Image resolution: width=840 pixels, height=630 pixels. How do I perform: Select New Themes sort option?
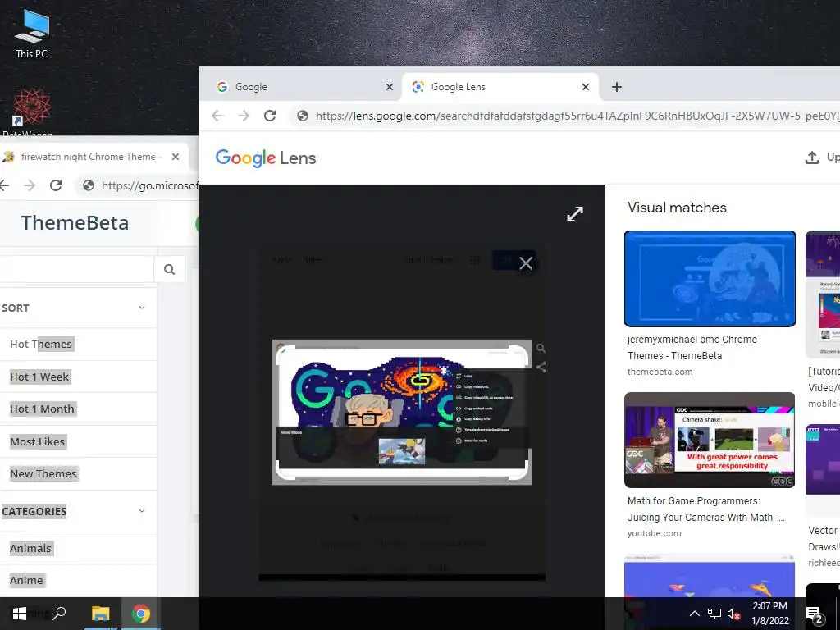43,473
